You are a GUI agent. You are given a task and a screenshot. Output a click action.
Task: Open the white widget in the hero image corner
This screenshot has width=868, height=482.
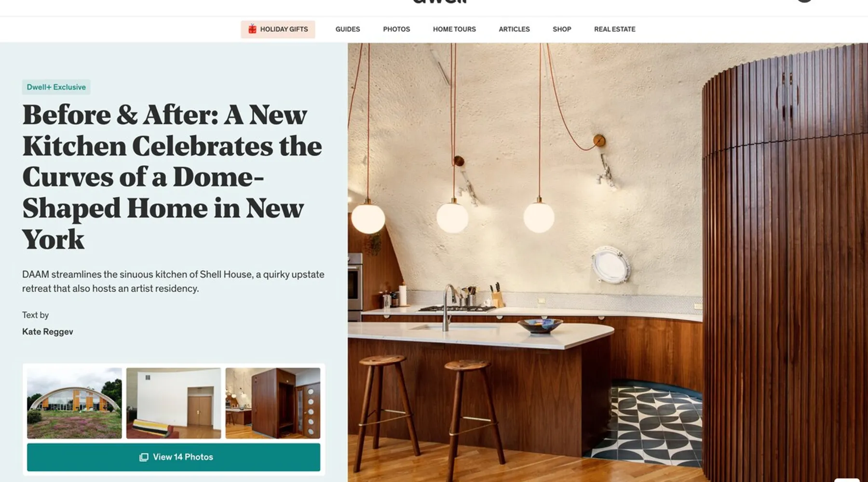coord(847,480)
